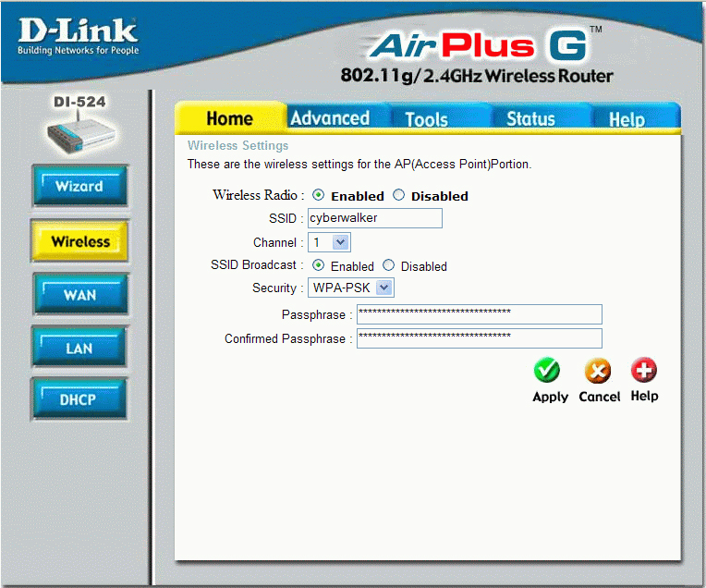
Task: Open the Wizard setup page
Action: pos(79,186)
